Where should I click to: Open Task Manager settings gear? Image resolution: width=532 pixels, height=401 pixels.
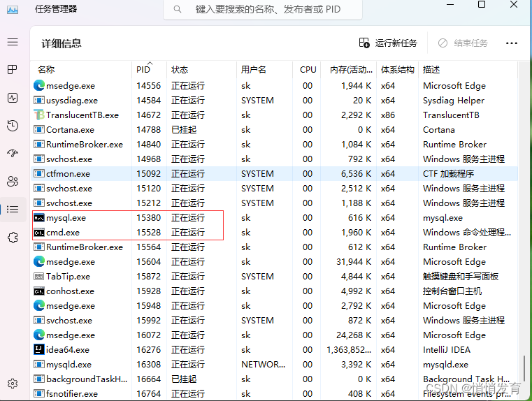13,384
